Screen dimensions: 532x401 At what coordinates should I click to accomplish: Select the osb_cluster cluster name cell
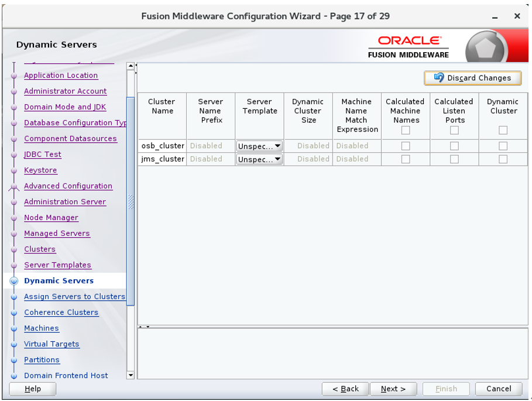[x=163, y=146]
